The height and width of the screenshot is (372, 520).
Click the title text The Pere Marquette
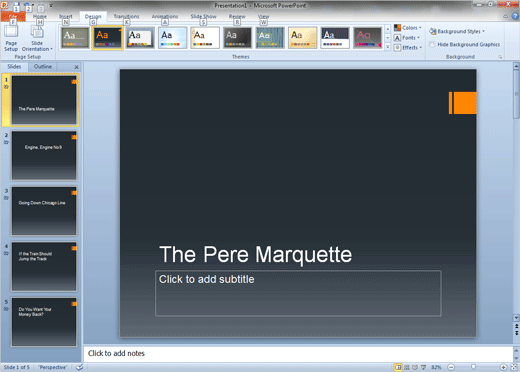click(x=256, y=255)
